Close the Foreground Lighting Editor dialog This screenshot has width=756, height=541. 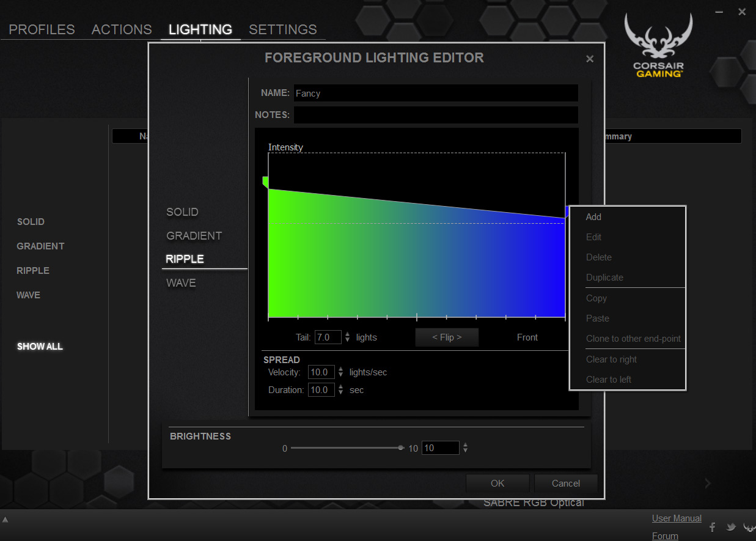click(x=590, y=59)
